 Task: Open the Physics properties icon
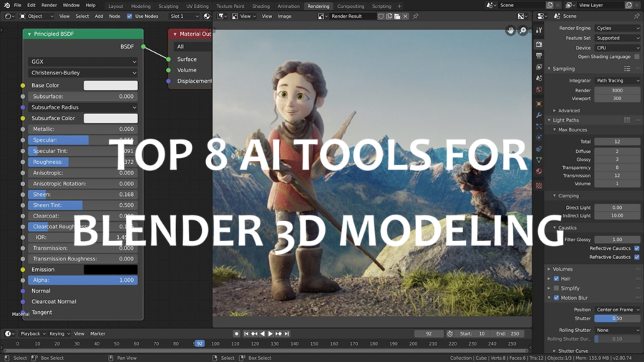[539, 137]
